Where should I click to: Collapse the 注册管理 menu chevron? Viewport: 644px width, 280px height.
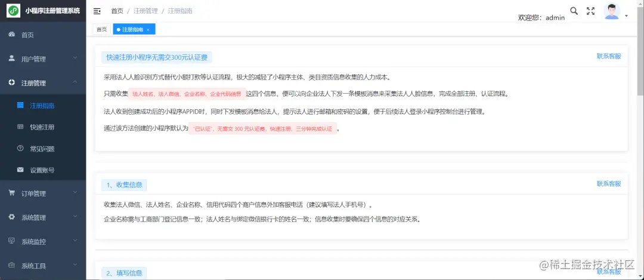point(75,82)
